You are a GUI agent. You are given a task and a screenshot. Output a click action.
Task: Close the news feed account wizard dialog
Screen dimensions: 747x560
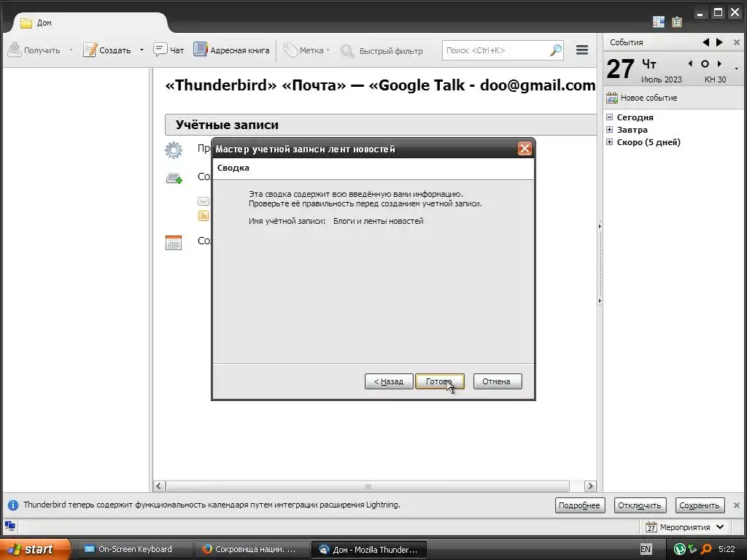525,149
